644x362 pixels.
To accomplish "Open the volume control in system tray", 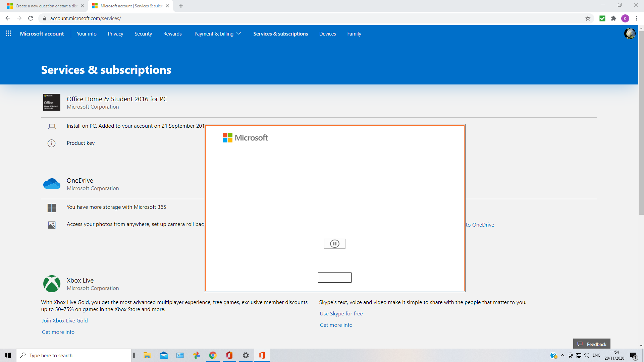I will (x=587, y=355).
